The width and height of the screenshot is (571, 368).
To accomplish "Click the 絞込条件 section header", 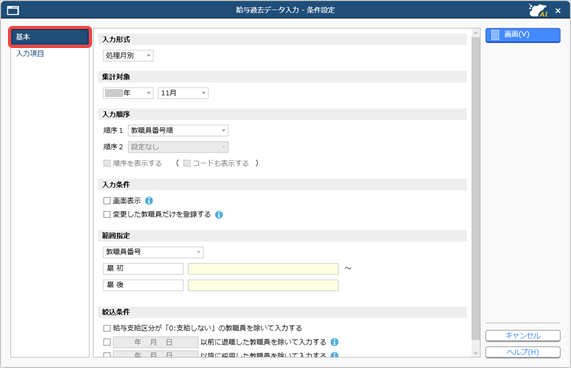I will [x=283, y=312].
